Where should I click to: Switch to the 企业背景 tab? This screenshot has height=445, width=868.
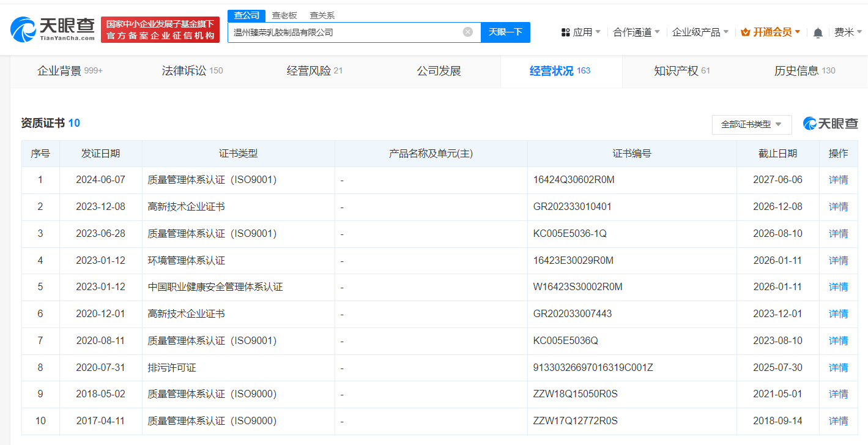pyautogui.click(x=70, y=71)
